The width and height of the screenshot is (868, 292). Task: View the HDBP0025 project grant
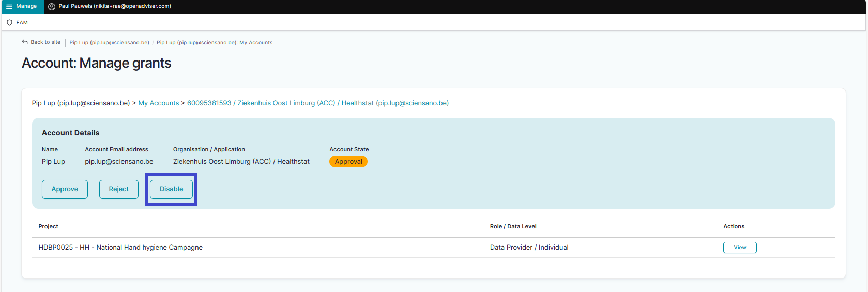click(x=739, y=248)
